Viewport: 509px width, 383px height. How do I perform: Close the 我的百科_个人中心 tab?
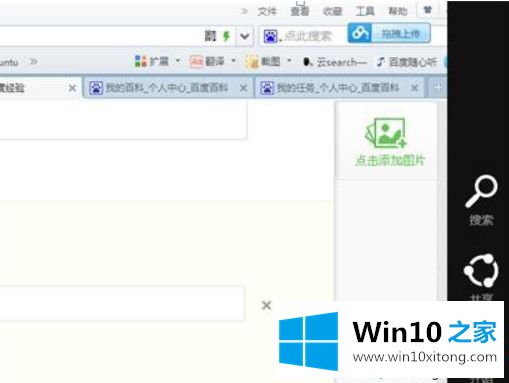click(244, 88)
